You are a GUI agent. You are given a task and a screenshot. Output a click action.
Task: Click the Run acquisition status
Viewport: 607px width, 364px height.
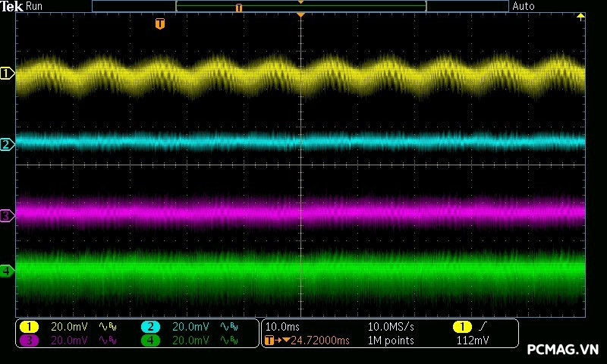pyautogui.click(x=35, y=6)
